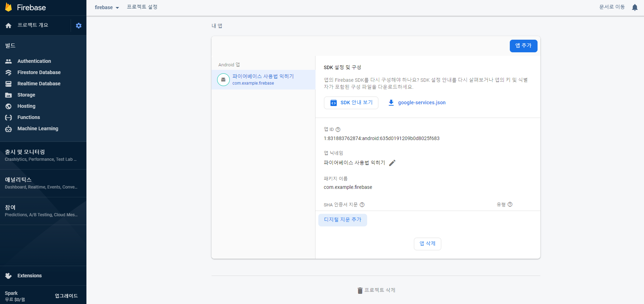Click the Spark plan label
Viewport: 644px width, 304px height.
pyautogui.click(x=11, y=293)
